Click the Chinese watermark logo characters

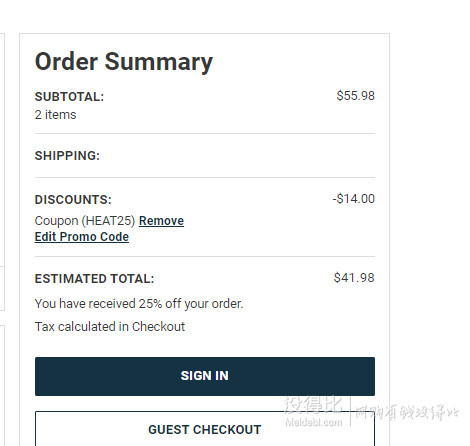[313, 405]
